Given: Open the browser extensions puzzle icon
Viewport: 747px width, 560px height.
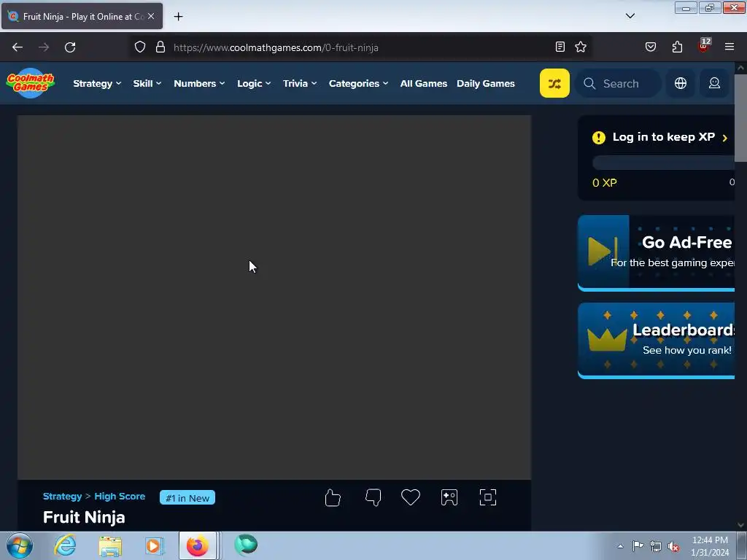Looking at the screenshot, I should click(677, 47).
